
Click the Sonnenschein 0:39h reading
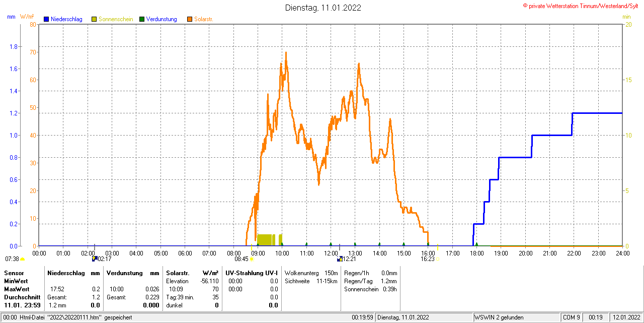pos(371,289)
